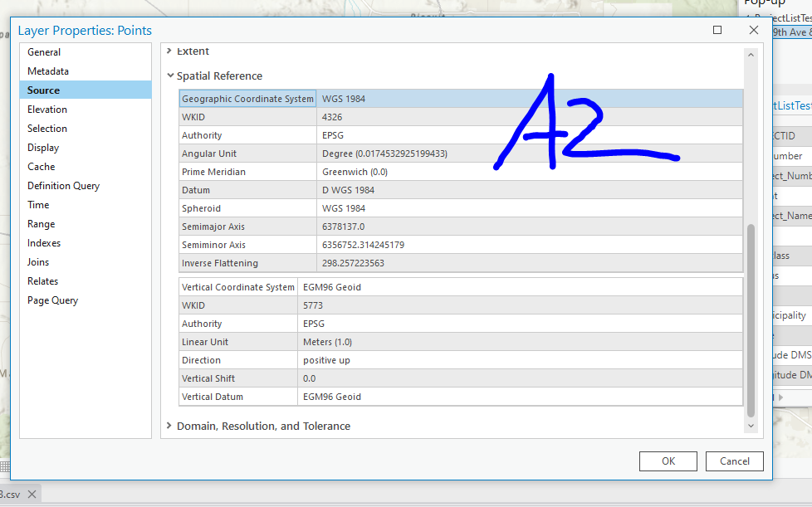
Task: Open the General page
Action: pyautogui.click(x=86, y=52)
